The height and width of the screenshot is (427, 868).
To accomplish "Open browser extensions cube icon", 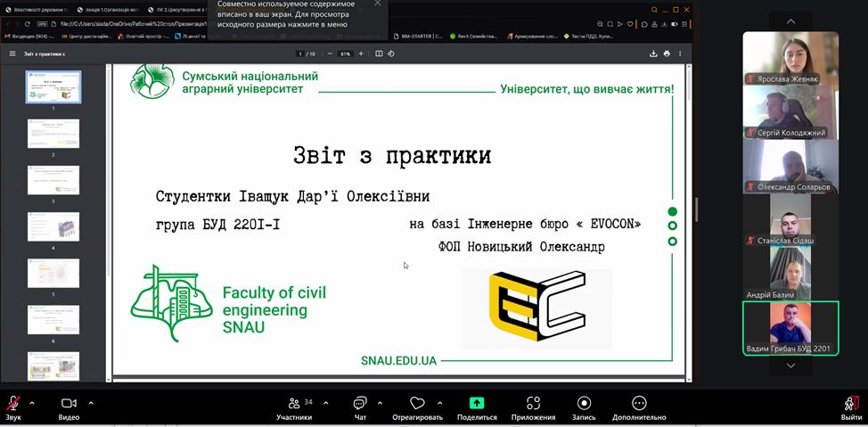I will 644,24.
